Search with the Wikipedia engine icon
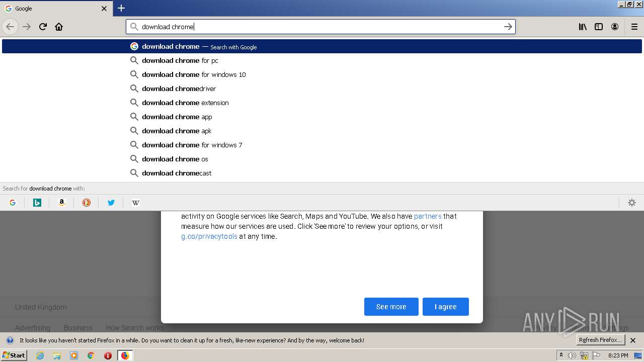The height and width of the screenshot is (362, 644). (136, 203)
